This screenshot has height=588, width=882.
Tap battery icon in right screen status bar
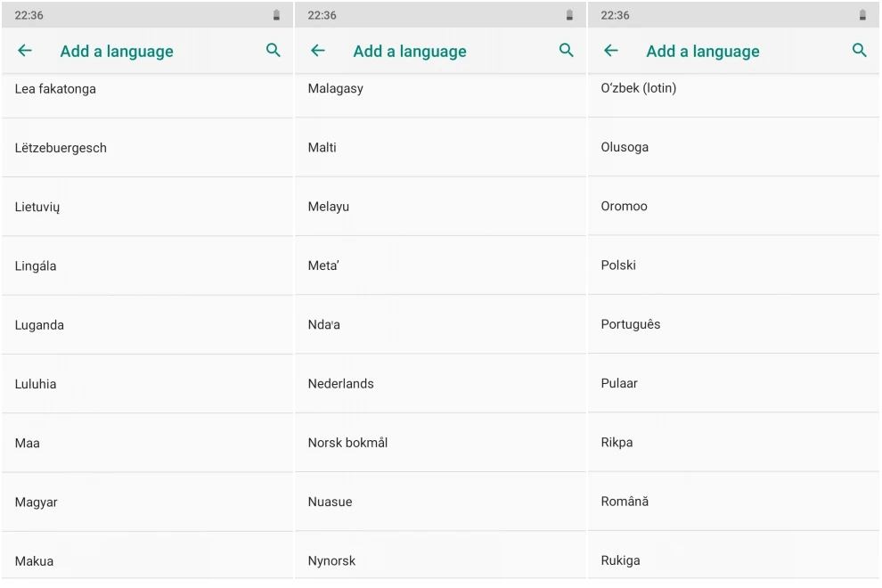[862, 15]
